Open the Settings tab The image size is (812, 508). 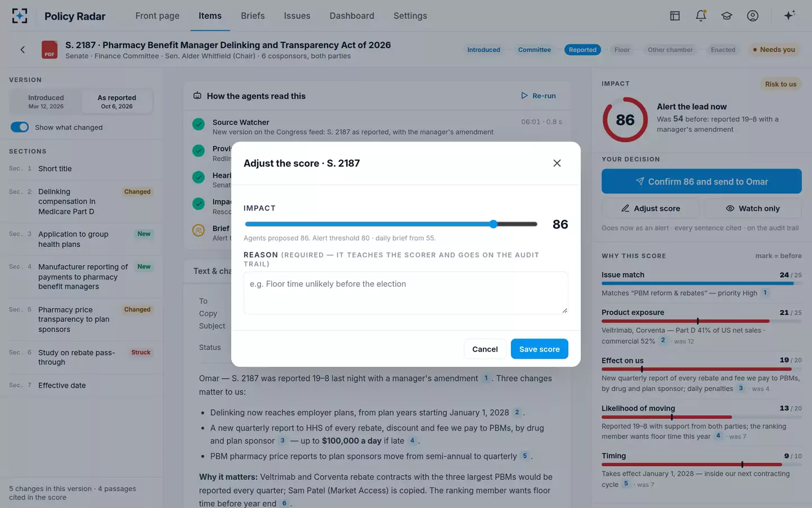[x=410, y=16]
